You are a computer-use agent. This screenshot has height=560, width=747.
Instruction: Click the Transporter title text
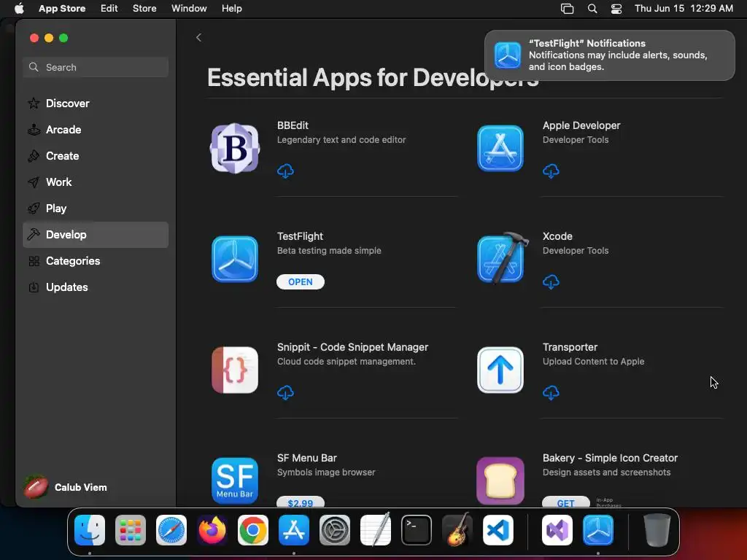pyautogui.click(x=570, y=347)
